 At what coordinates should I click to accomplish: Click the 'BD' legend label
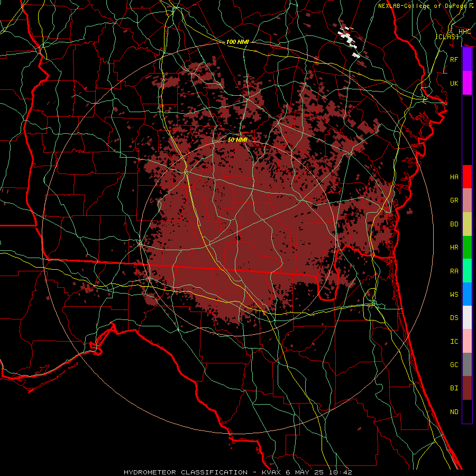454,224
